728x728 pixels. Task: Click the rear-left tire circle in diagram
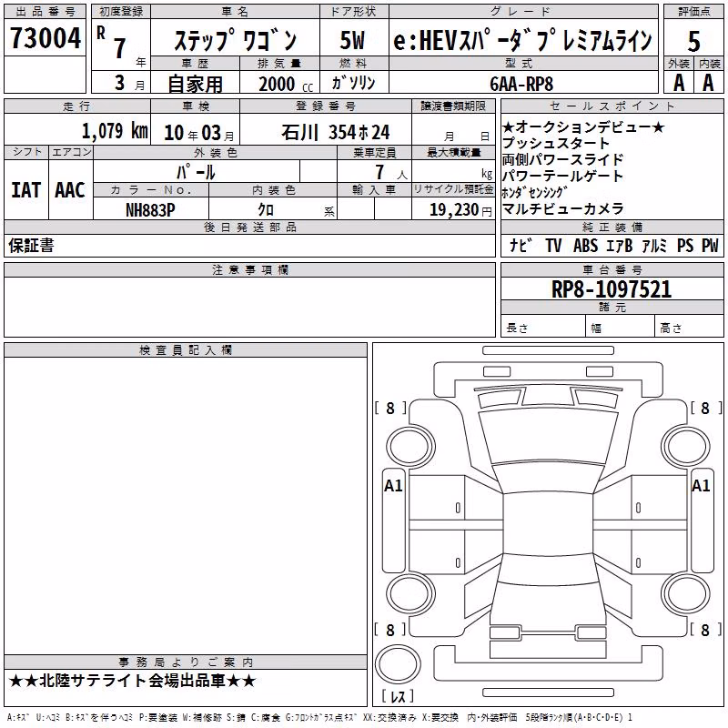tap(410, 594)
